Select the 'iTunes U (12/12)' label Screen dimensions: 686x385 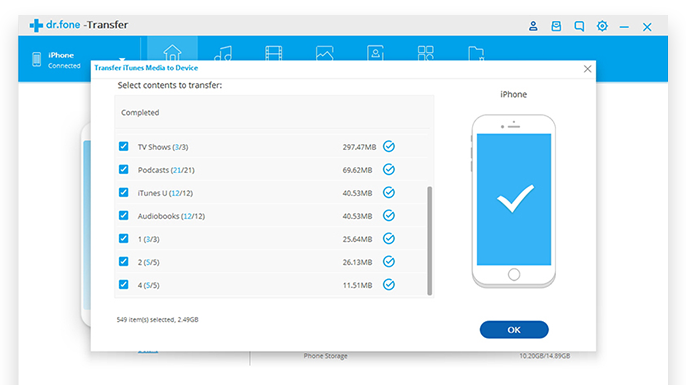[165, 193]
